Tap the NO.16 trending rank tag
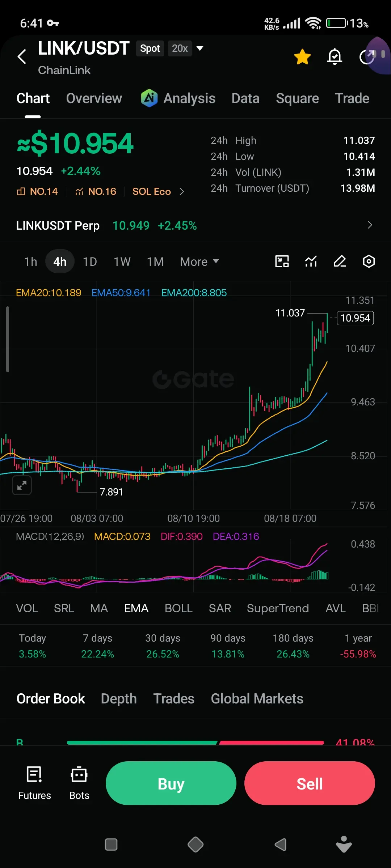The width and height of the screenshot is (391, 868). pos(96,191)
